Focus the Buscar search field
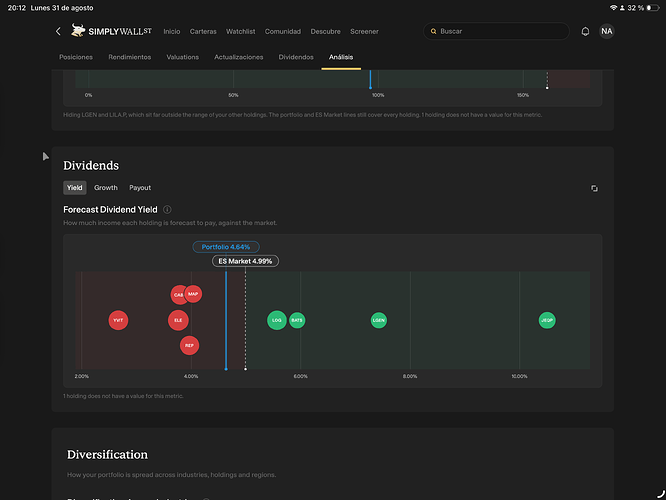Screen dimensions: 666x500 tap(496, 31)
